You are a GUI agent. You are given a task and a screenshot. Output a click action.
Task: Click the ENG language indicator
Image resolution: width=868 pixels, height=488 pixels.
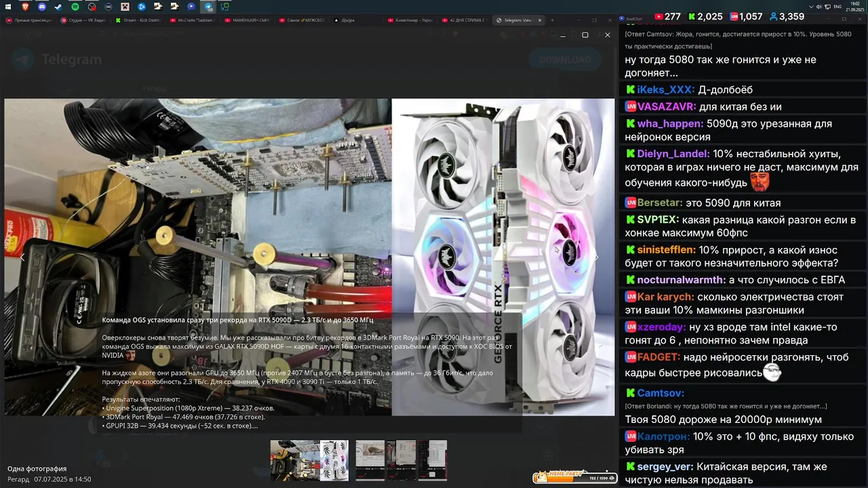[x=837, y=6]
